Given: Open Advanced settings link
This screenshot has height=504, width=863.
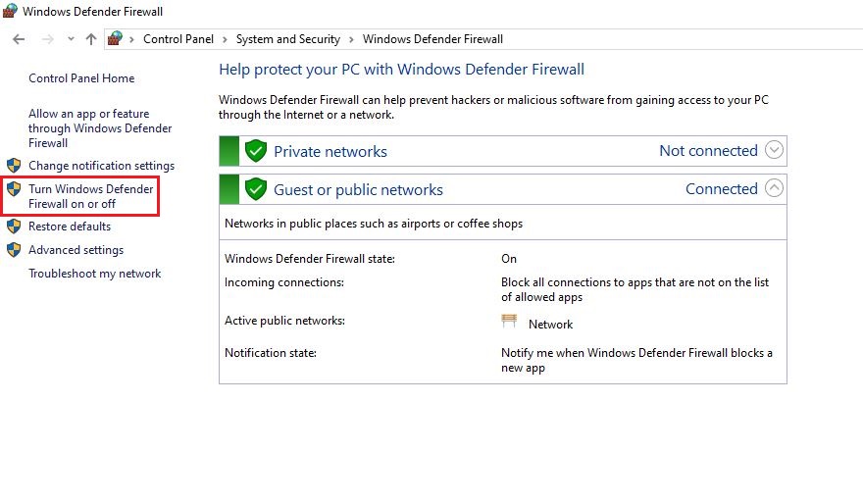Looking at the screenshot, I should coord(76,250).
